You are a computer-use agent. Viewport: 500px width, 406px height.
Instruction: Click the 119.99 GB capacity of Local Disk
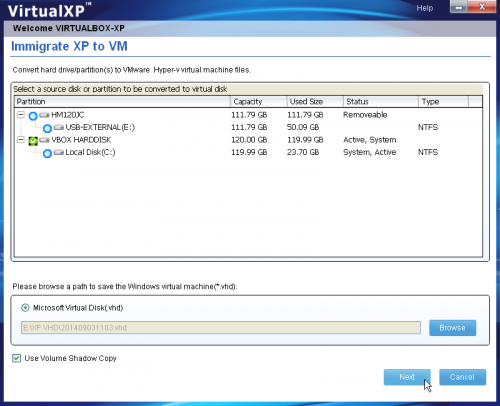(x=249, y=152)
